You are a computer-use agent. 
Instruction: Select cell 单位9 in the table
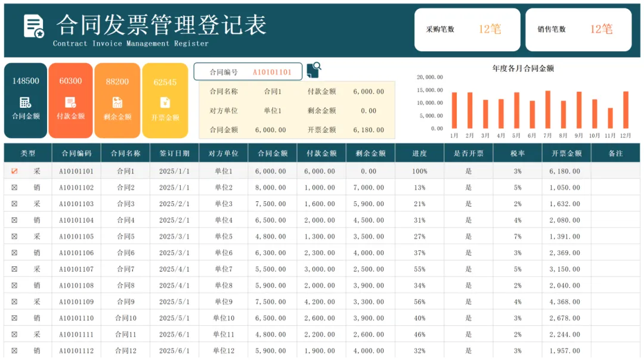point(224,302)
